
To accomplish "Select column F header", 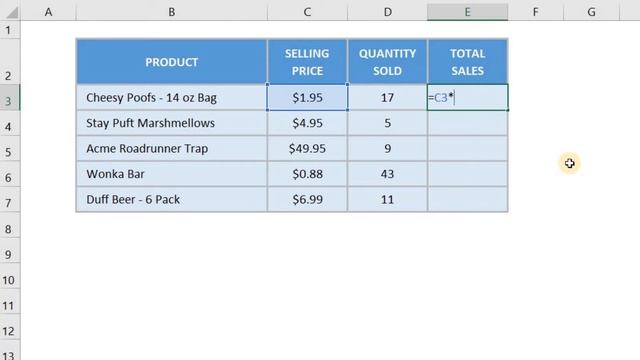I will point(536,12).
